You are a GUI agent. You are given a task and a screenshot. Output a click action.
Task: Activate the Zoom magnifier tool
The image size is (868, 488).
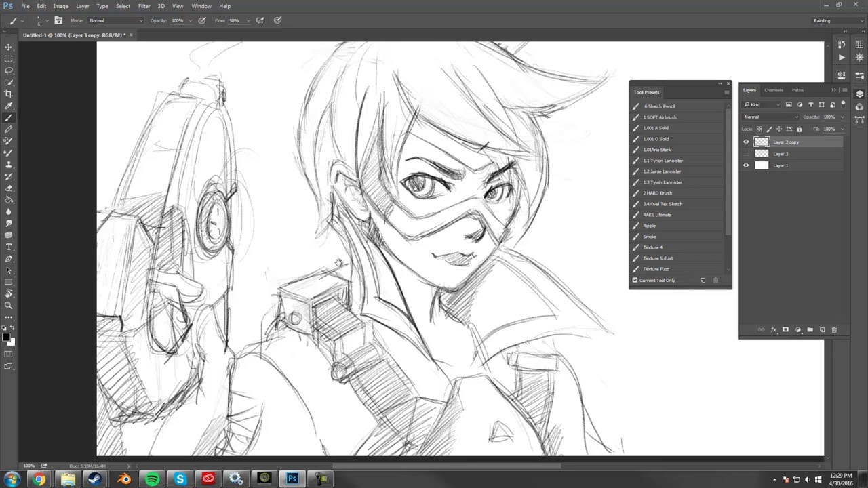tap(9, 306)
